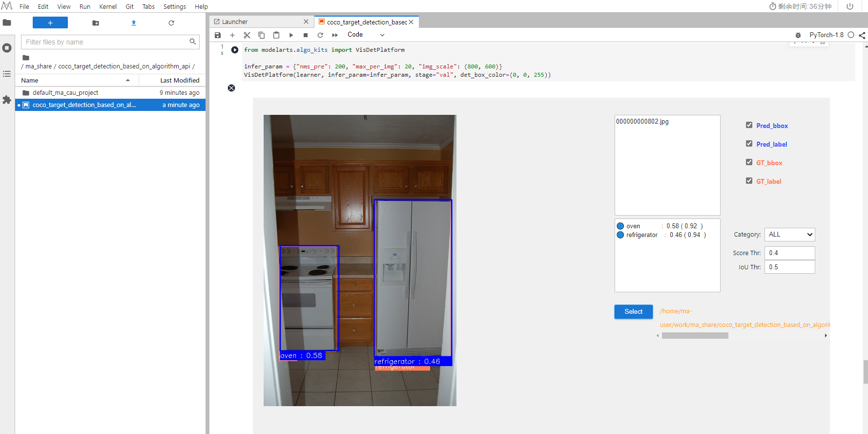The width and height of the screenshot is (868, 434).
Task: Open the file browser sidebar tab
Action: tap(7, 22)
